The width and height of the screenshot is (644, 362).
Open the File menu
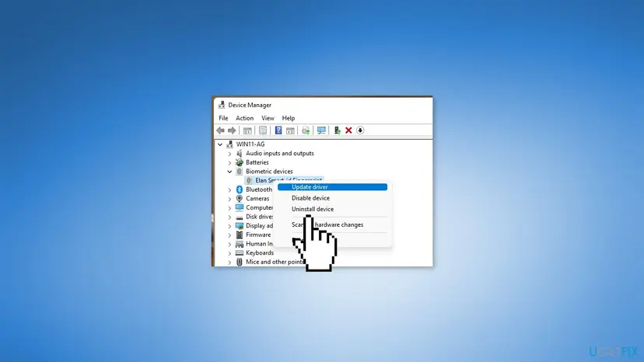tap(223, 118)
